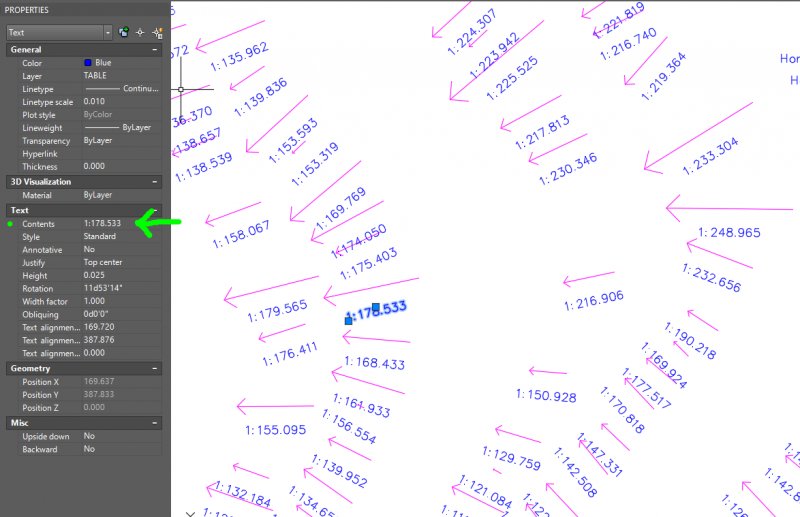800x517 pixels.
Task: Click the Position Z value
Action: tap(94, 407)
